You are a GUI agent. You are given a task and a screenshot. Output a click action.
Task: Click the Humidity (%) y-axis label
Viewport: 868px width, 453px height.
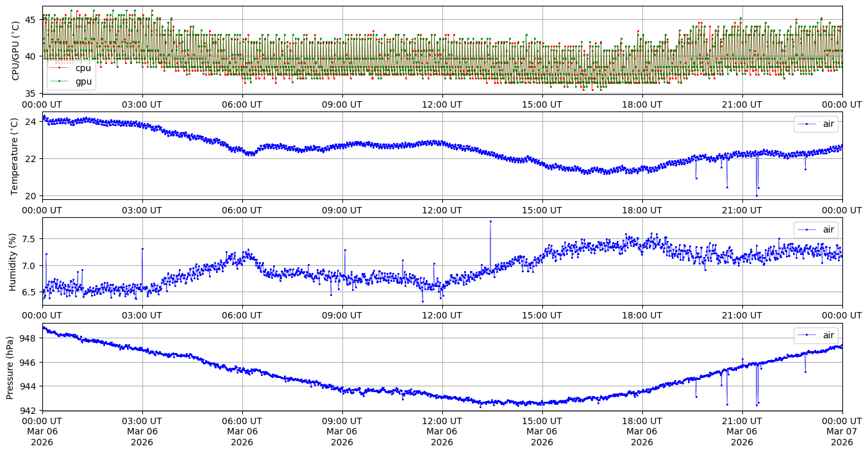[12, 261]
